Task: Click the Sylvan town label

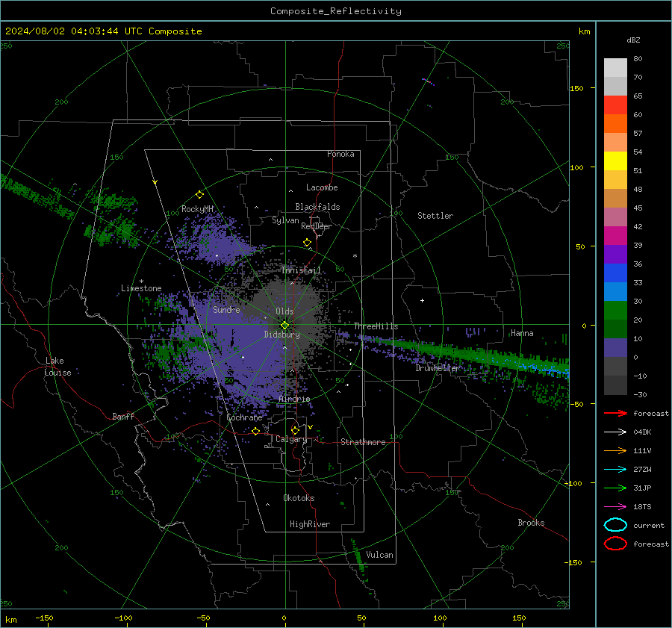Action: pyautogui.click(x=285, y=220)
